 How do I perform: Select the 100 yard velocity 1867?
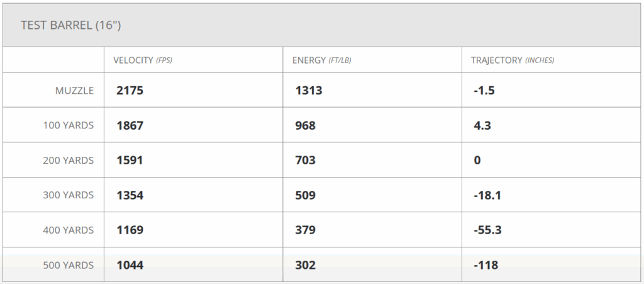coord(130,125)
